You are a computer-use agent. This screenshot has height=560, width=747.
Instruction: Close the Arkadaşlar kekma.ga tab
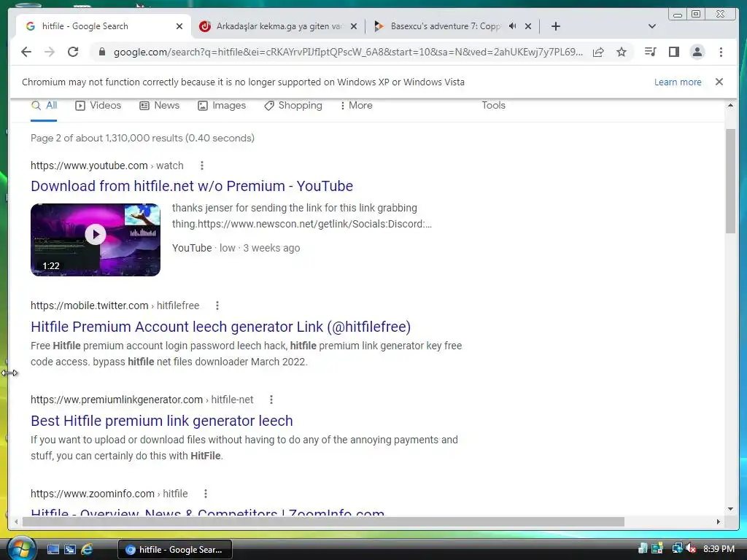(354, 26)
